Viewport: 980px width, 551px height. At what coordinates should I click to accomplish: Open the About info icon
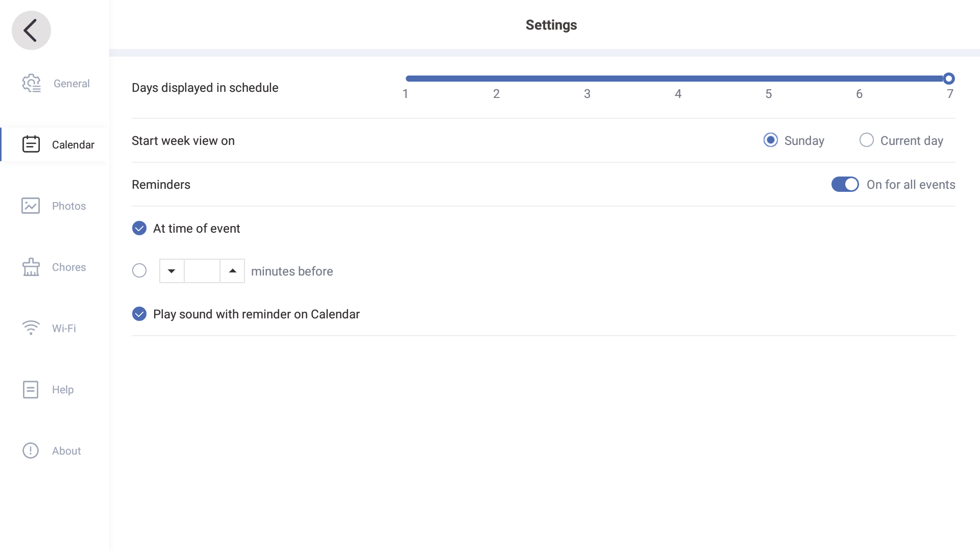31,450
